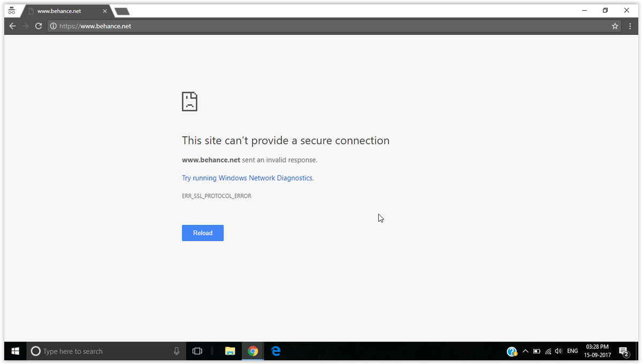
Task: Reload the page with the toolbar refresh icon
Action: click(x=39, y=26)
